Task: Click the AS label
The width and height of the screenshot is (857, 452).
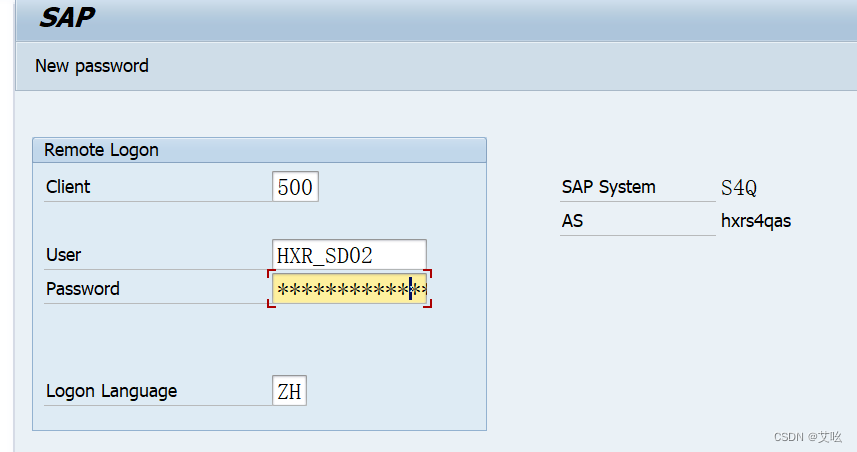Action: (572, 221)
